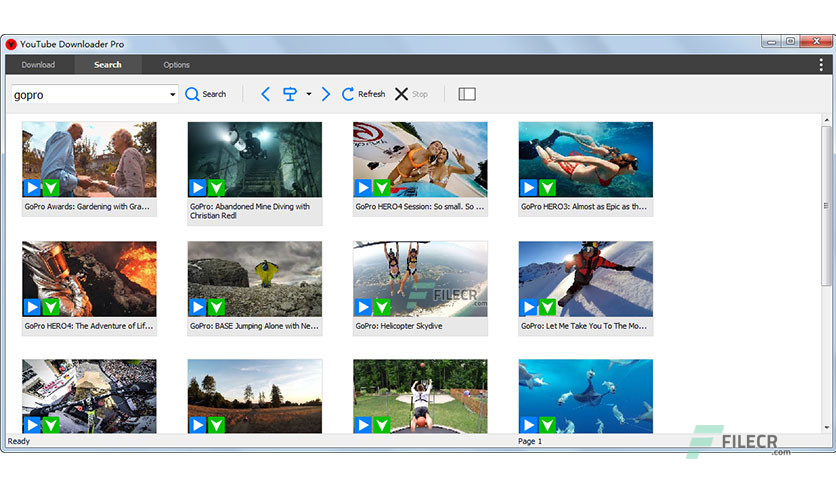The height and width of the screenshot is (484, 836).
Task: Download the mountain bike crowd video
Action: [x=51, y=425]
